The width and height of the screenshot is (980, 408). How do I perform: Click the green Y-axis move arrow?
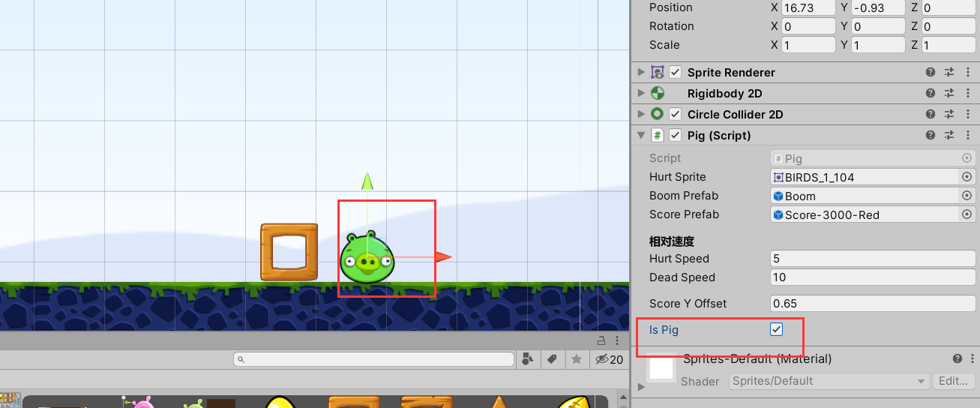[x=367, y=181]
